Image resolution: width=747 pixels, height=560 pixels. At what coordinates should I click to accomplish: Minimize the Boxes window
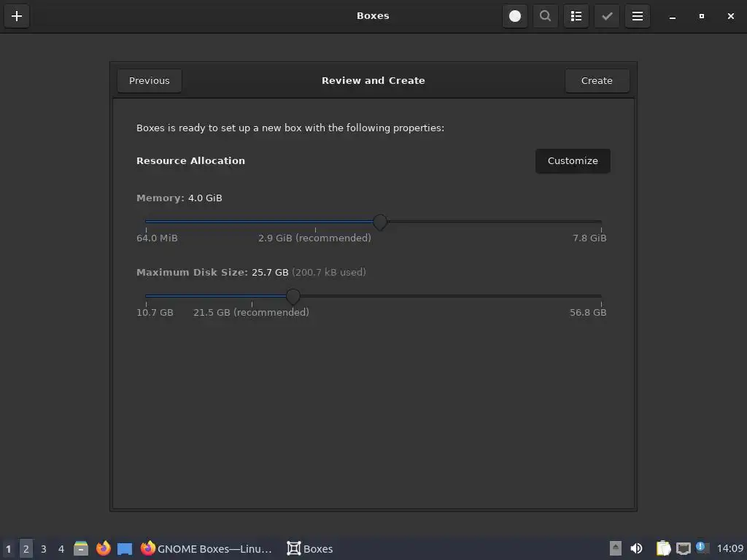tap(672, 16)
